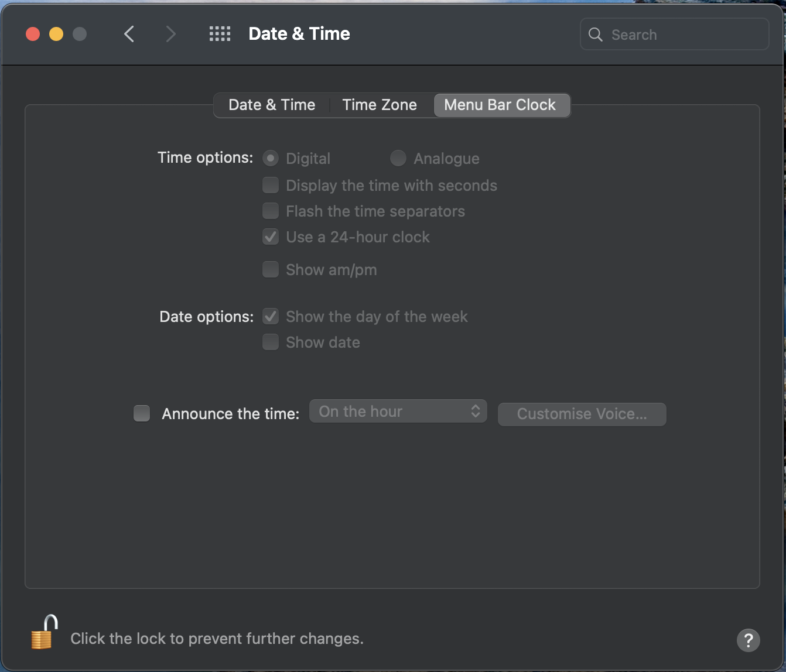786x672 pixels.
Task: Enable Flash the time separators
Action: point(271,211)
